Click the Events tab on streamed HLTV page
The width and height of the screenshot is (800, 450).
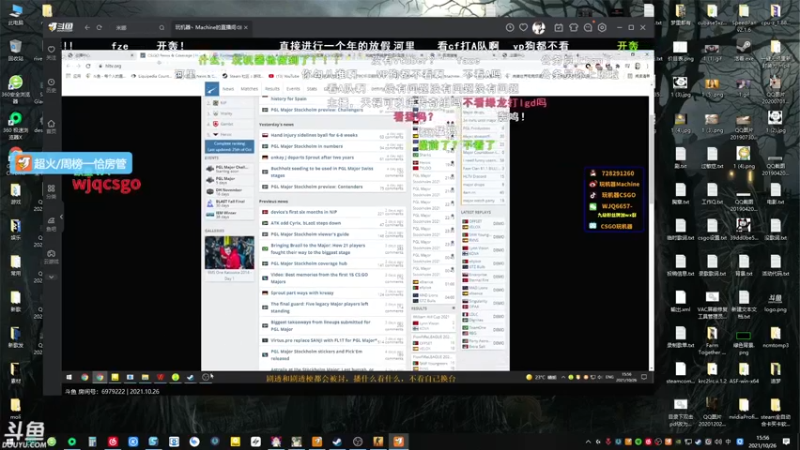[293, 89]
